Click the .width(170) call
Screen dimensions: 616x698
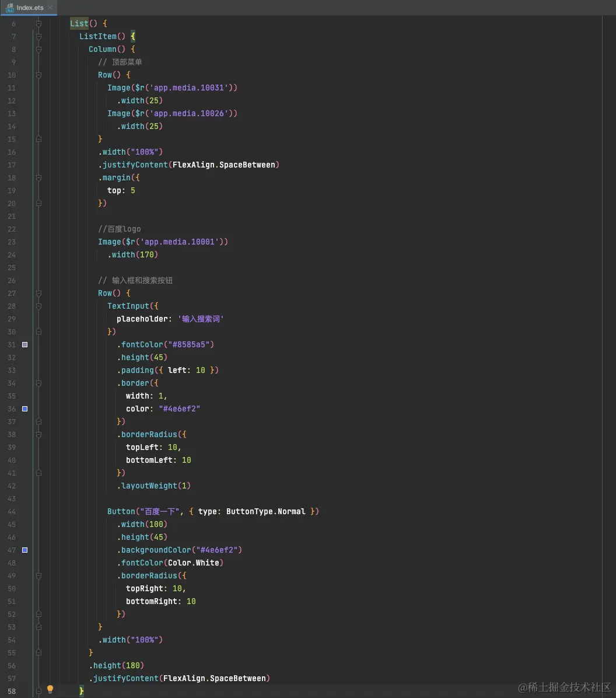[132, 254]
